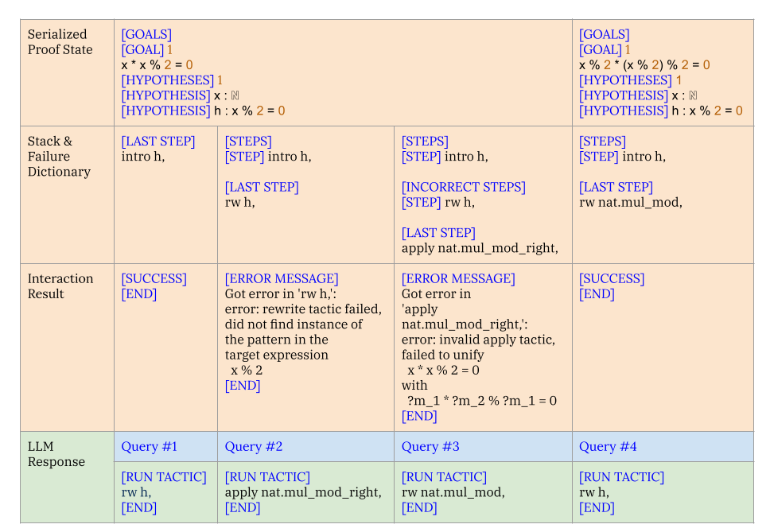The width and height of the screenshot is (770, 532).
Task: Click 'rw nat.mul_mod,' under Query #3
Action: (x=453, y=492)
